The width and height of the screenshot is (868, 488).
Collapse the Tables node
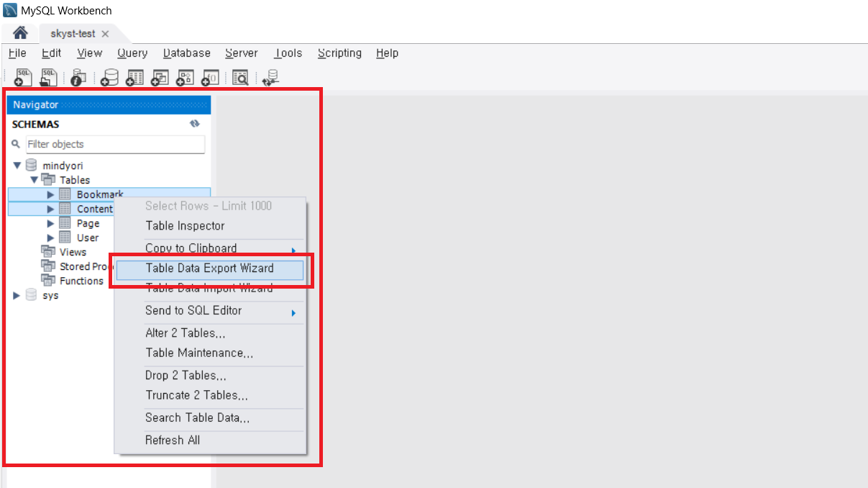34,180
